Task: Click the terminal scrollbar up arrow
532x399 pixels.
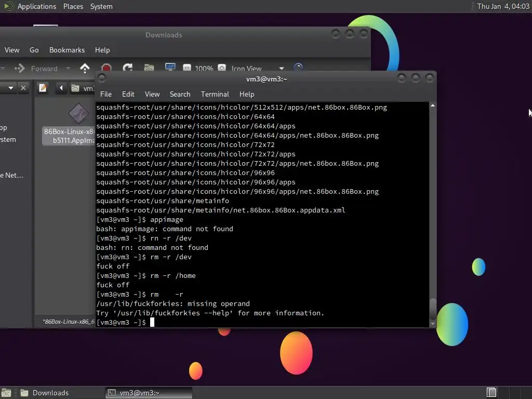Action: (433, 106)
